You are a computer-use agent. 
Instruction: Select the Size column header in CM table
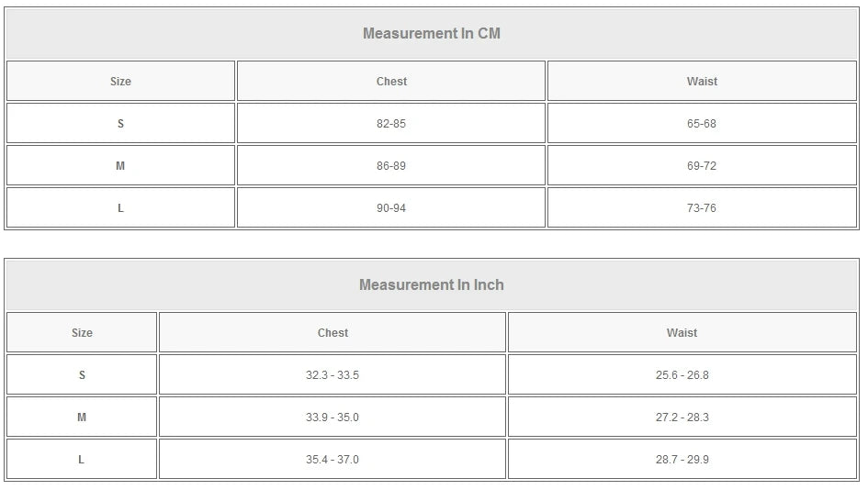pyautogui.click(x=120, y=82)
